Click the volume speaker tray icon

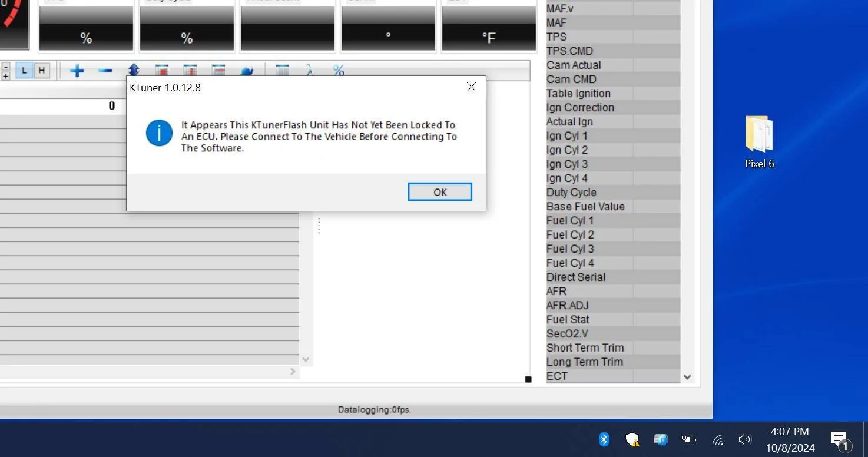tap(745, 439)
